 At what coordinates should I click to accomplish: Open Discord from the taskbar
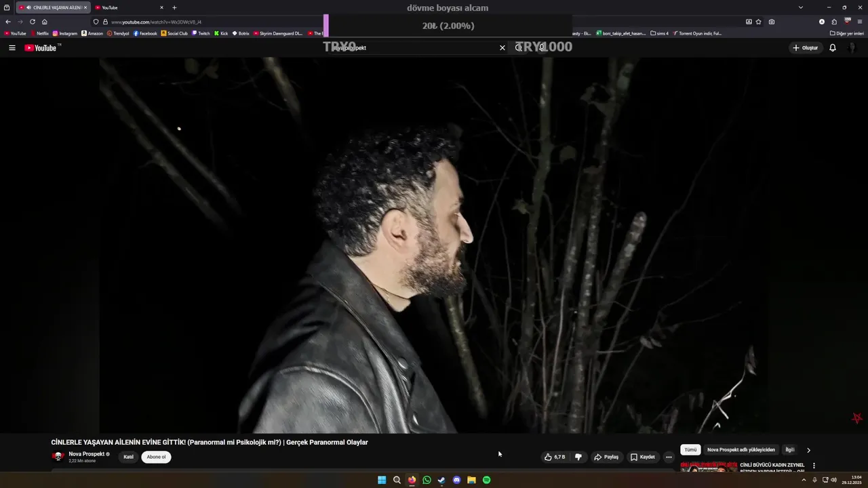click(x=456, y=480)
